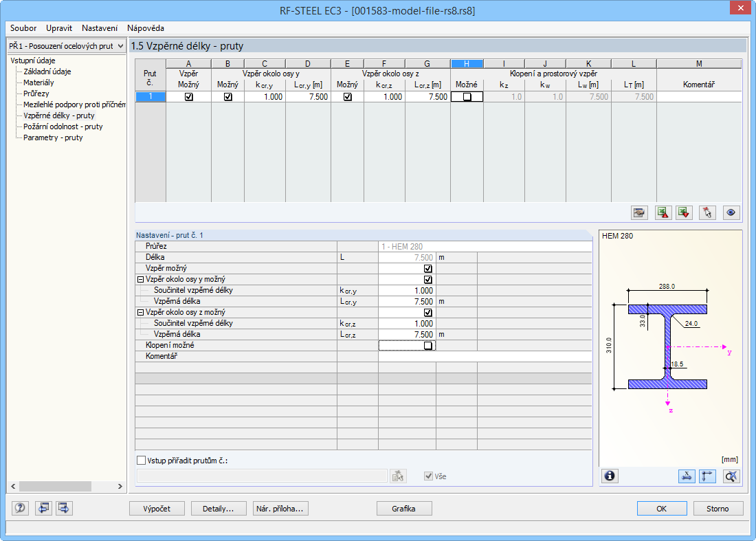Toggle 'Vzpěr možný' checkbox in settings
This screenshot has height=541, width=756.
(427, 269)
